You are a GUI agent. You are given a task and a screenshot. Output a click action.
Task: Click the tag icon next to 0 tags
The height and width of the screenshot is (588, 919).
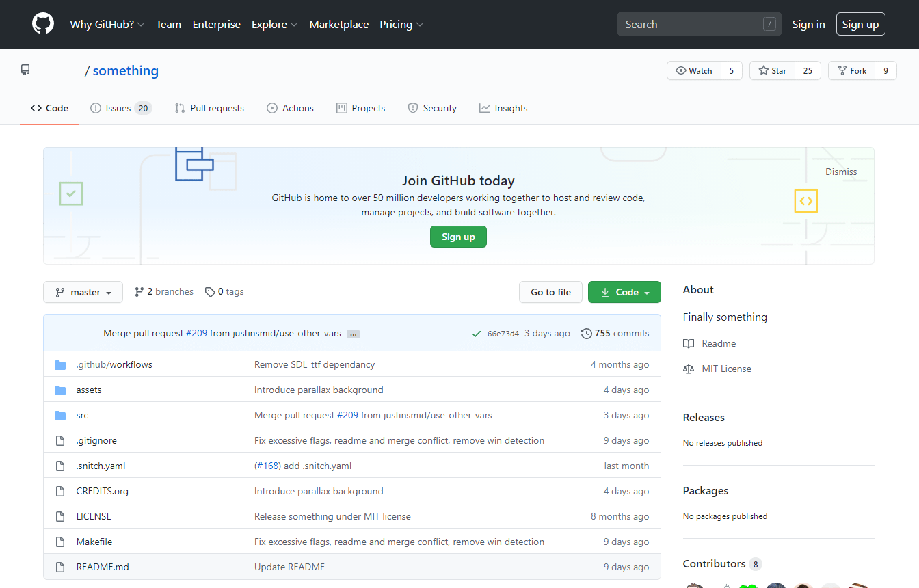[210, 292]
